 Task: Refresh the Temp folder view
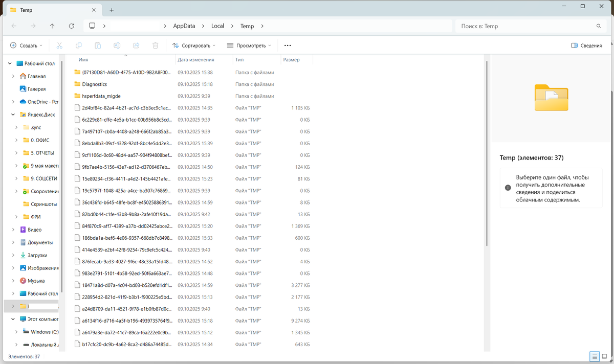[x=72, y=26]
